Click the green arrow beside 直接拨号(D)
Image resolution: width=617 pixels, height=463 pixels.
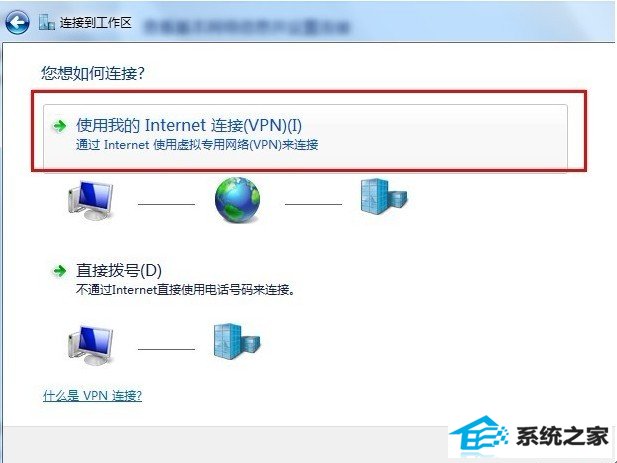60,271
